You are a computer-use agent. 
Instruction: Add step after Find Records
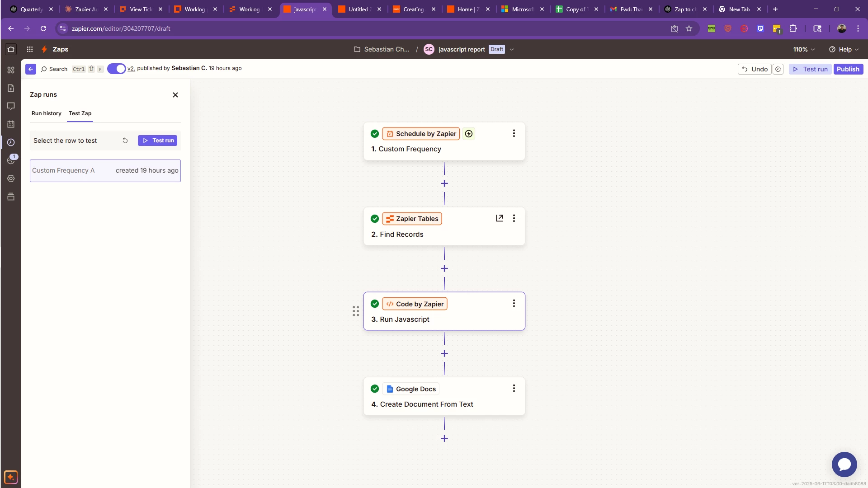(444, 268)
